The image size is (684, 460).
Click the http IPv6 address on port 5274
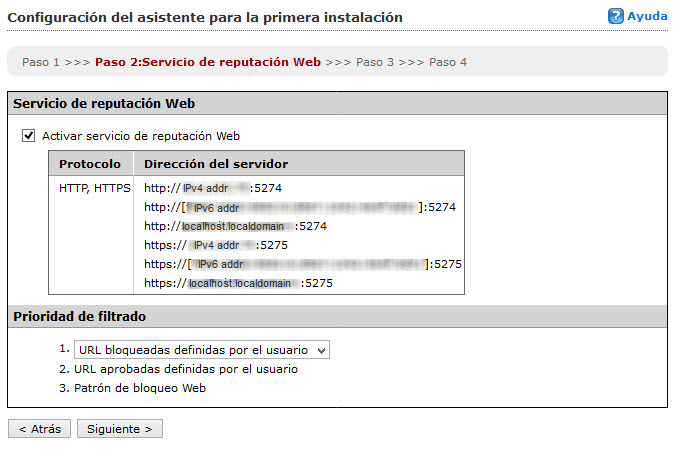click(300, 207)
